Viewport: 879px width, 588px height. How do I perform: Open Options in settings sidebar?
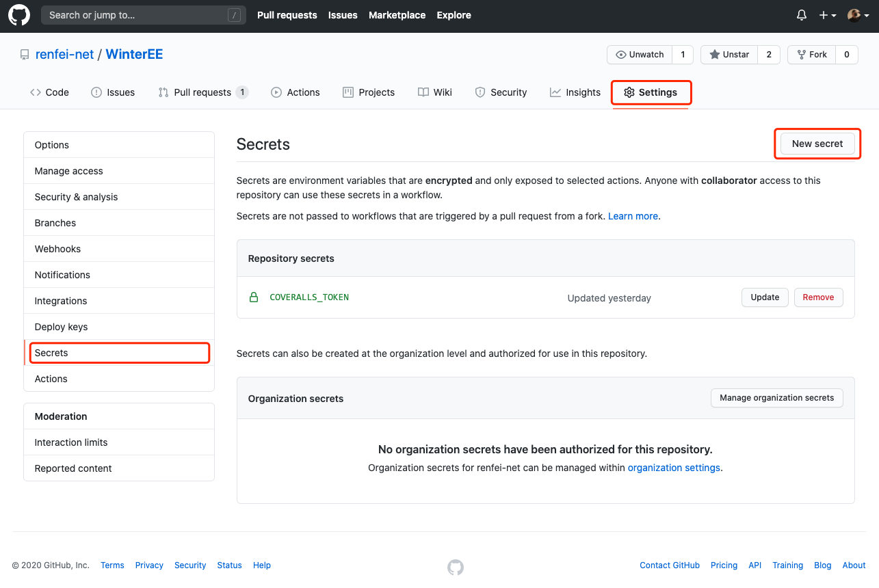[x=119, y=145]
